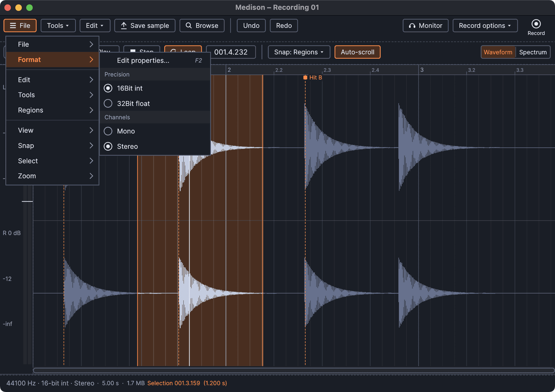This screenshot has width=555, height=392.
Task: Switch to Waveform view
Action: click(498, 52)
